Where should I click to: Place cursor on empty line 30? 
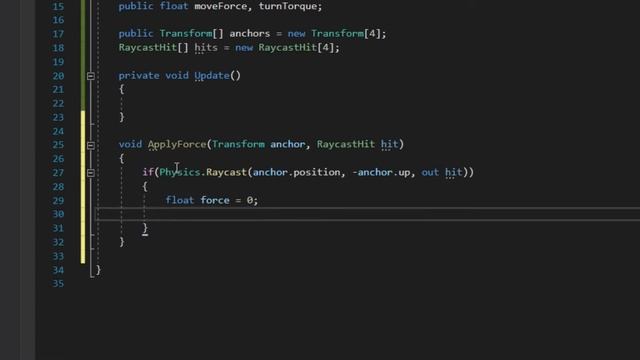pyautogui.click(x=367, y=214)
